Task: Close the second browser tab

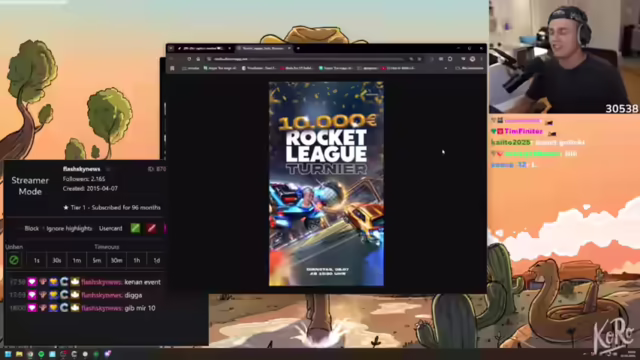Action: coord(289,48)
